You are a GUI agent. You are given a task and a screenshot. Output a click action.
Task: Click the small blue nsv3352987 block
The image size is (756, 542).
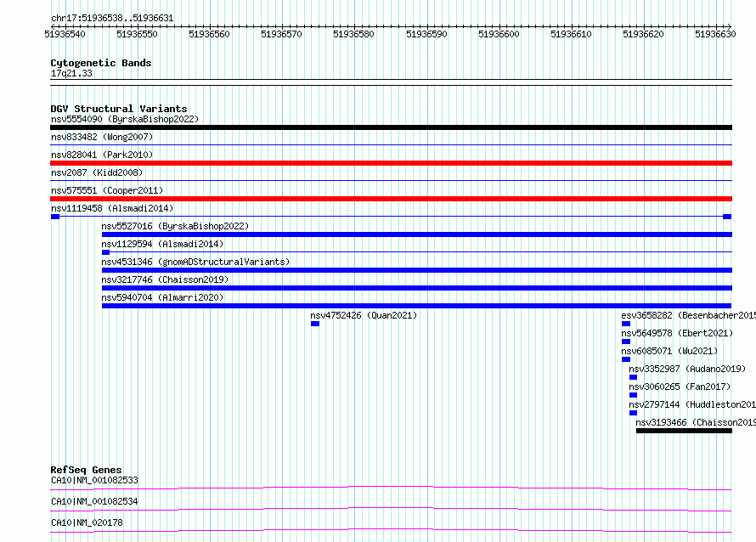pos(633,377)
